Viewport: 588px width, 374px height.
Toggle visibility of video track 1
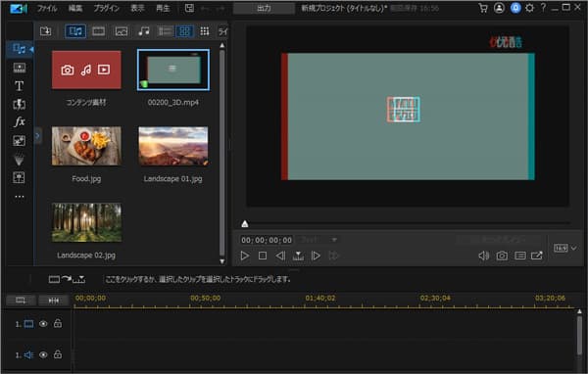tap(43, 323)
